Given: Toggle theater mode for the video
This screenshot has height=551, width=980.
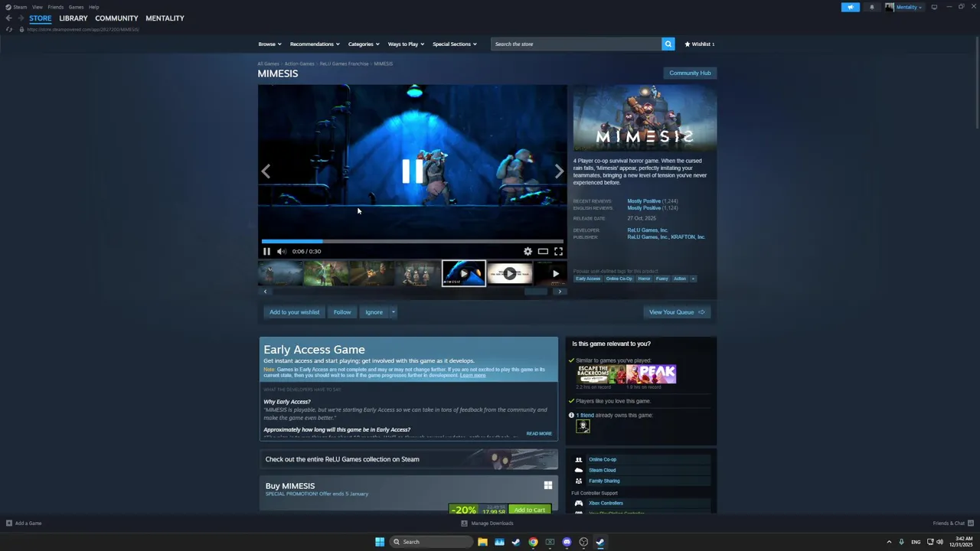Looking at the screenshot, I should pos(543,251).
